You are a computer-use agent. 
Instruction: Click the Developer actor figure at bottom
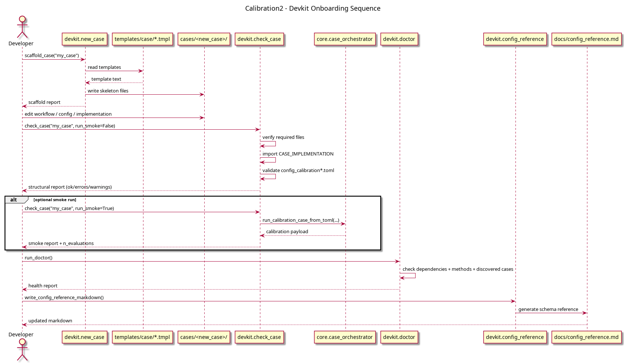coord(22,350)
